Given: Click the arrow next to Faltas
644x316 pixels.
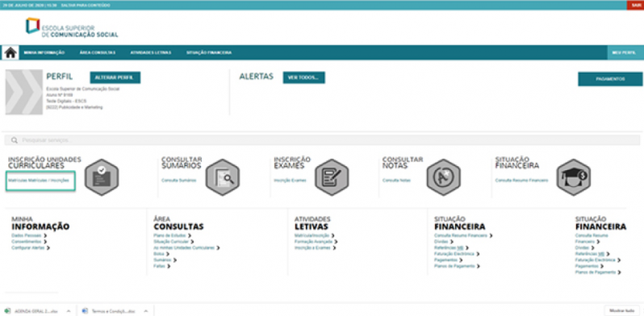Looking at the screenshot, I should pyautogui.click(x=169, y=266).
